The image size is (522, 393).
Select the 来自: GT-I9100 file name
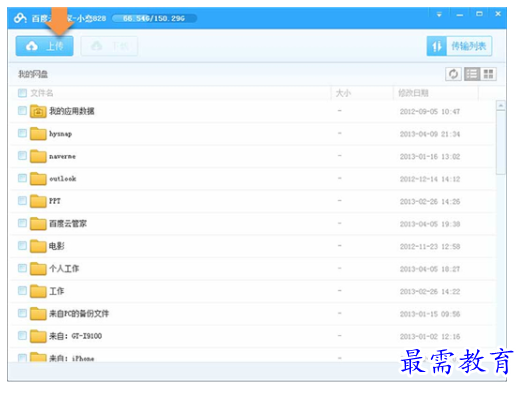[x=75, y=336]
